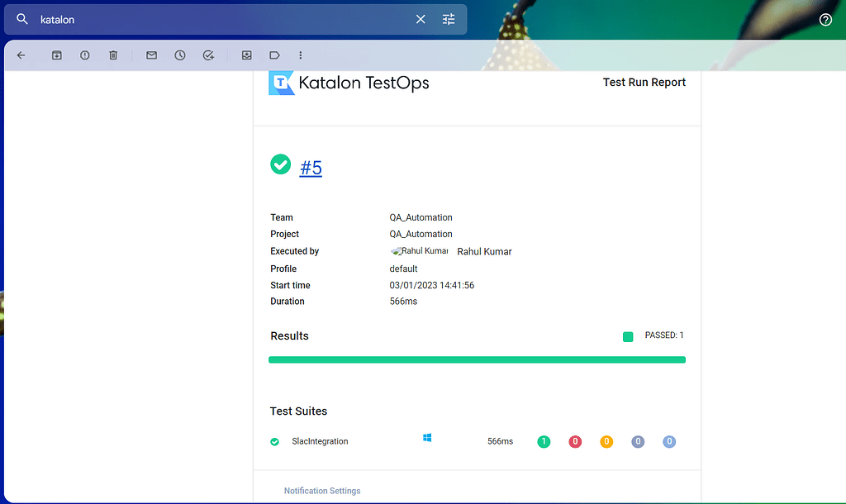
Task: Click the light blue zero count badge
Action: [669, 441]
